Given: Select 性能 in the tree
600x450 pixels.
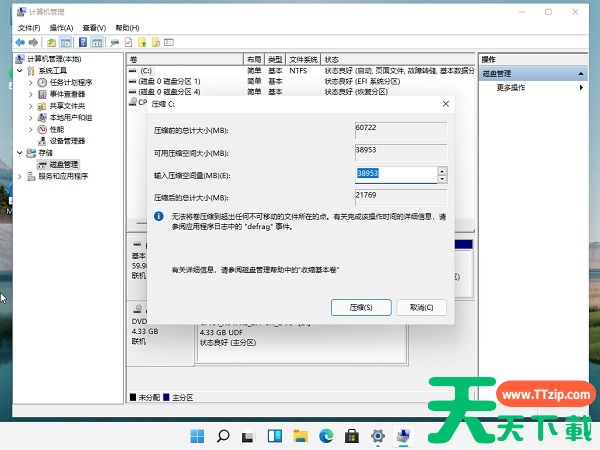Looking at the screenshot, I should click(57, 129).
